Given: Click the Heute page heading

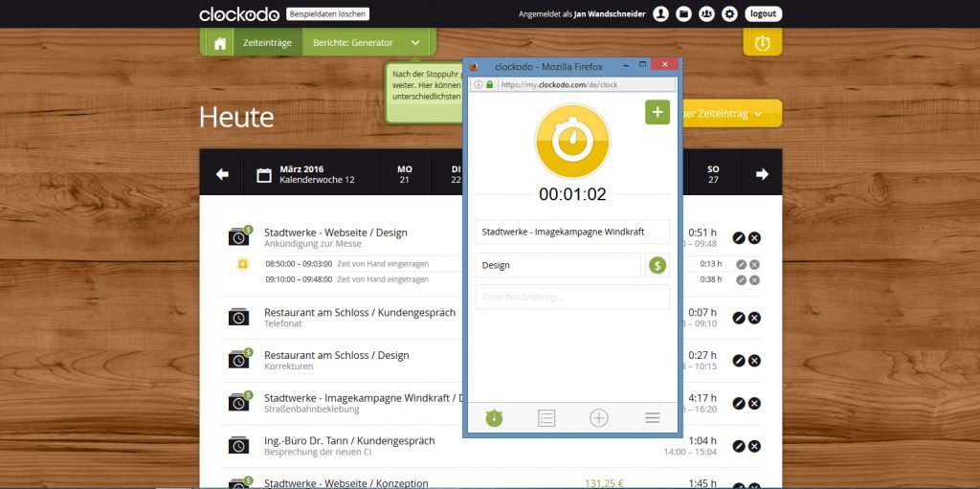Looking at the screenshot, I should coord(236,117).
